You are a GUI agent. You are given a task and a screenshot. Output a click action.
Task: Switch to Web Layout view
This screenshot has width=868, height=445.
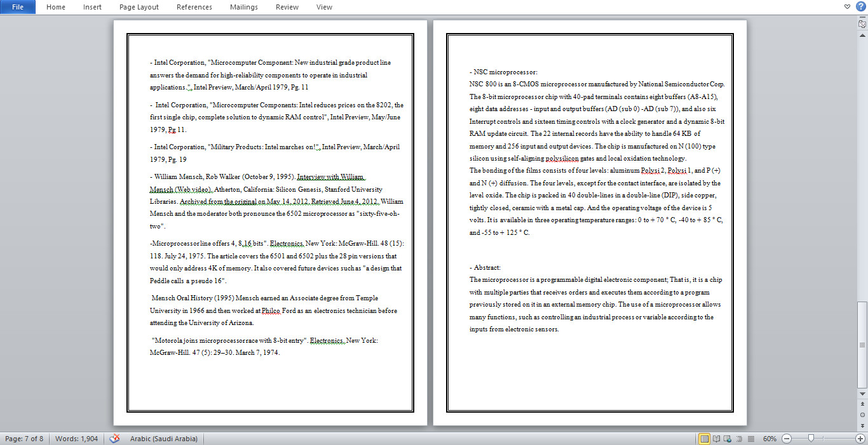[728, 439]
